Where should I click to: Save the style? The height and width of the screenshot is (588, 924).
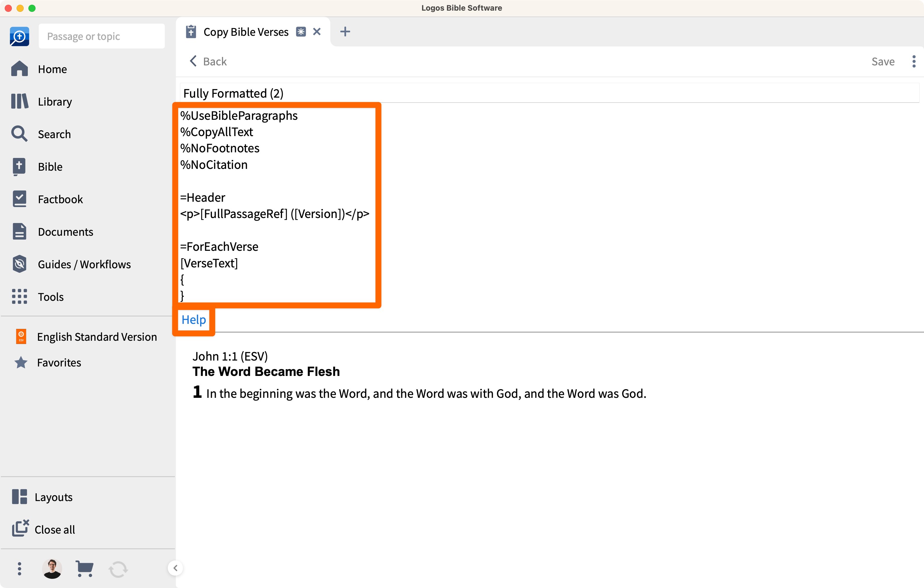883,61
